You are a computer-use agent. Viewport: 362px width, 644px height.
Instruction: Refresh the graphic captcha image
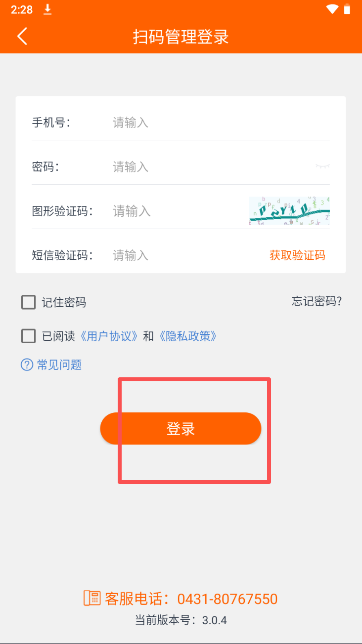(289, 211)
